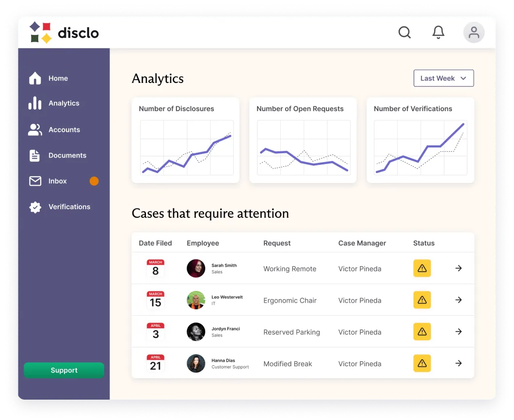Click the warning icon on Sarah Smith's case

pos(422,268)
